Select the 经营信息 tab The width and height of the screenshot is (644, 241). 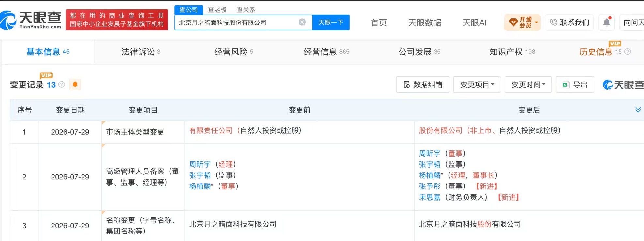pos(327,52)
